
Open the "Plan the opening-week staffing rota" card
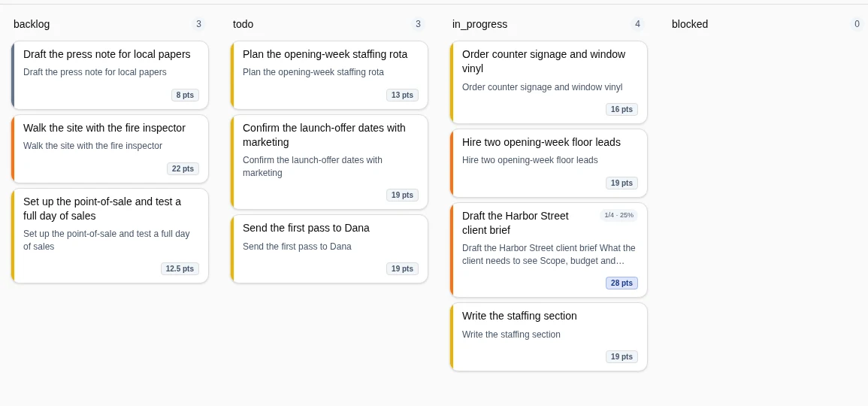coord(329,75)
